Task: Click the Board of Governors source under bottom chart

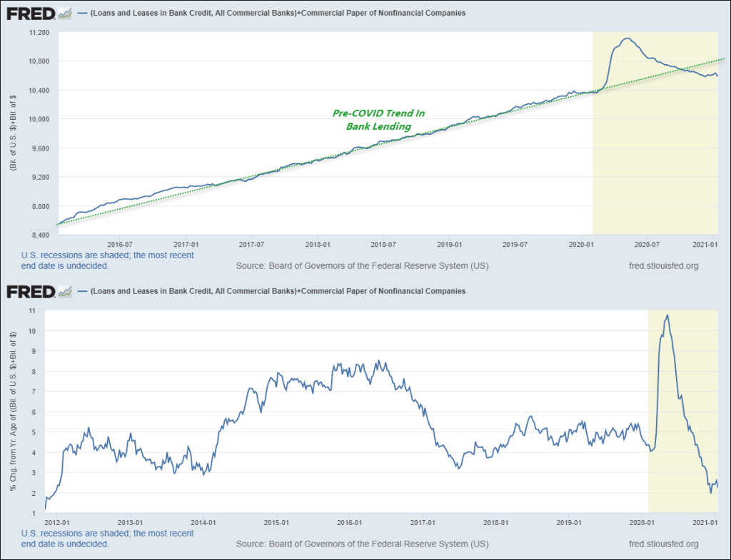Action: tap(362, 544)
